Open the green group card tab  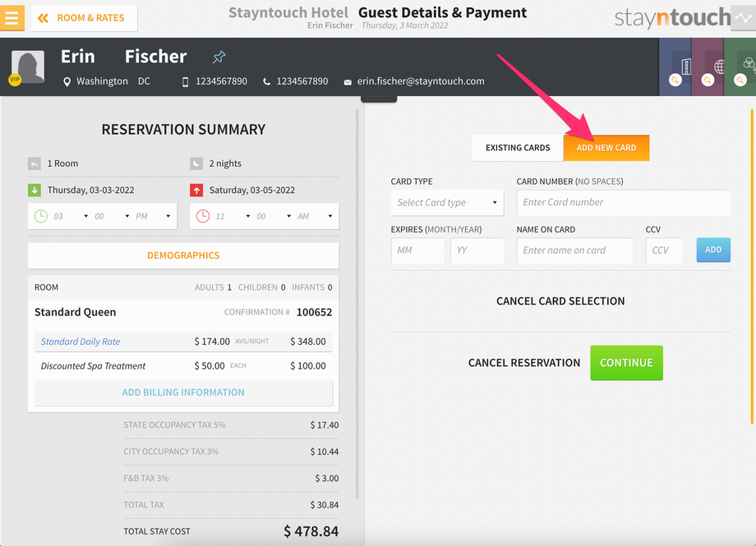740,67
